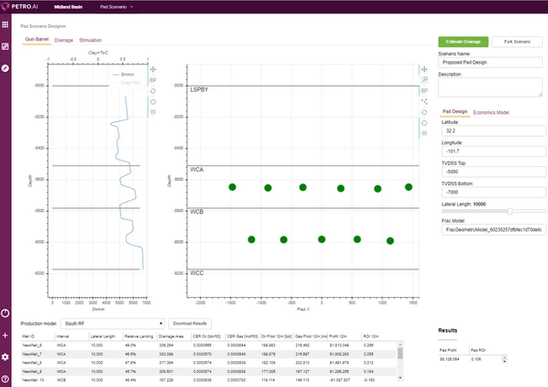Reset the gun barrel chart view
This screenshot has height=387, width=548.
[424, 112]
